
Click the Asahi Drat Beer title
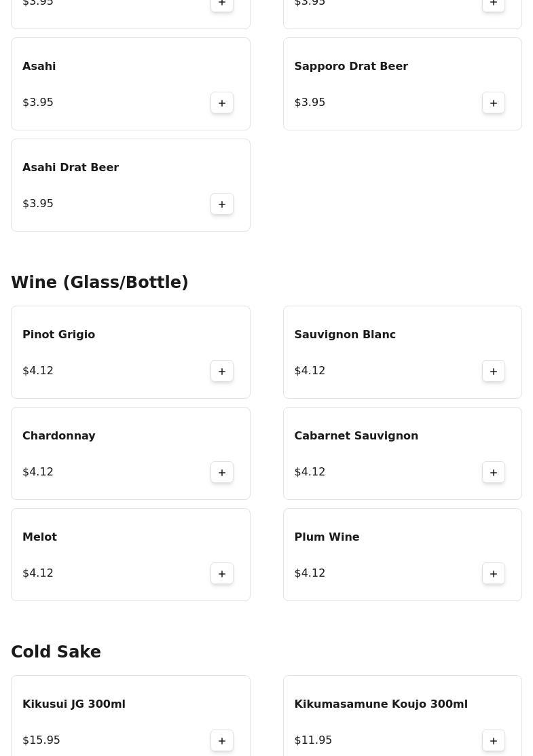pyautogui.click(x=71, y=167)
